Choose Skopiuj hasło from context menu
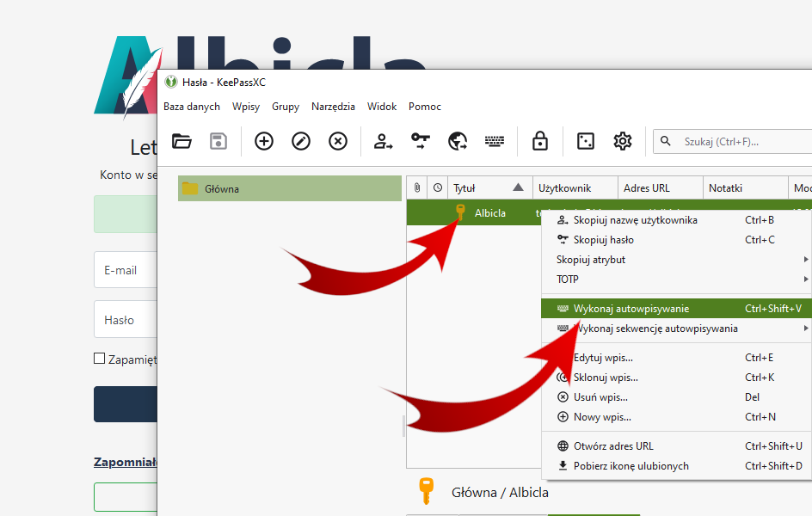This screenshot has width=812, height=516. coord(676,240)
